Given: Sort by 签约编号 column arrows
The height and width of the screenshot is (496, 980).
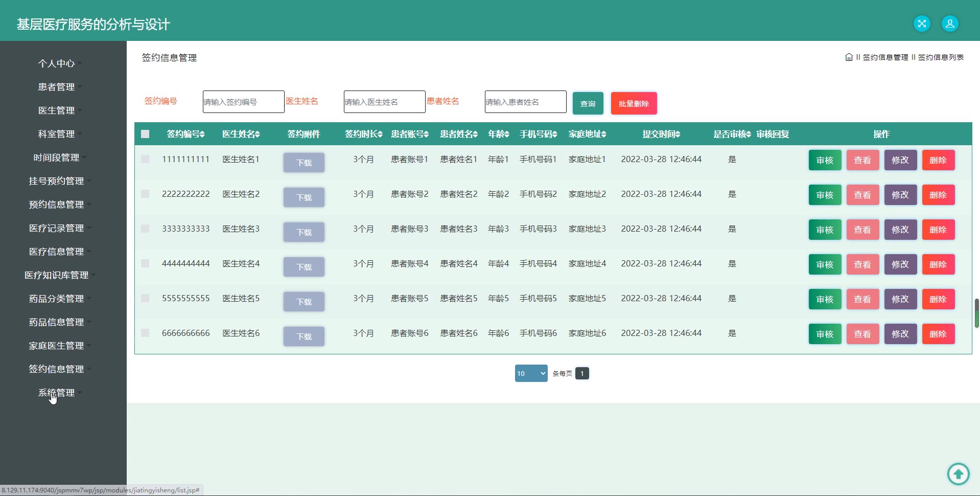Looking at the screenshot, I should [x=202, y=134].
